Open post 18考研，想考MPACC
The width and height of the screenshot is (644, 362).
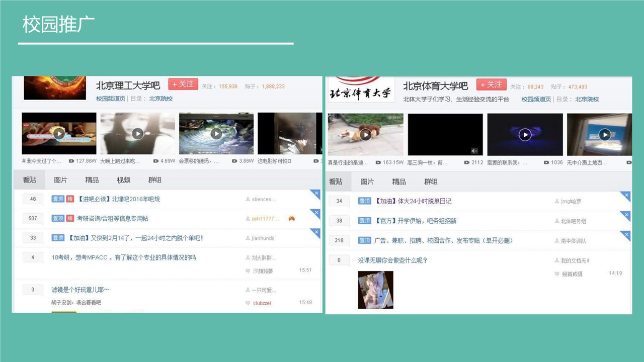124,257
